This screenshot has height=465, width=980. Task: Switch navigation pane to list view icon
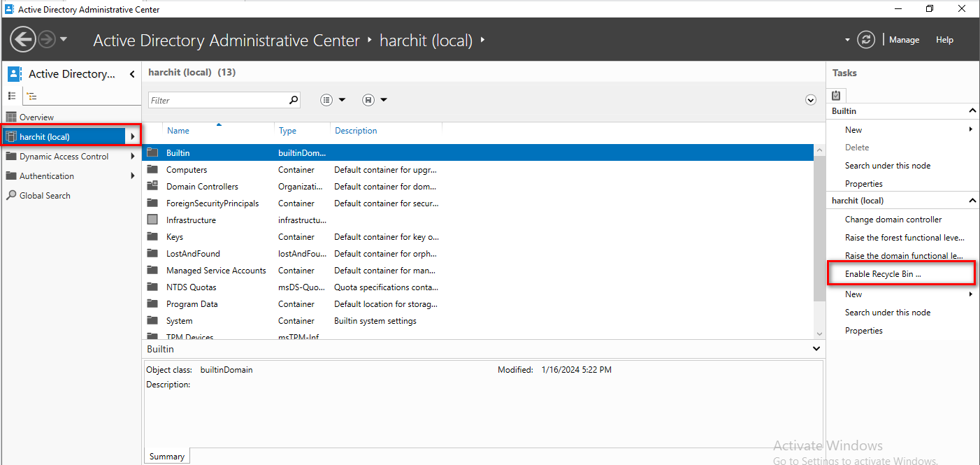point(12,96)
